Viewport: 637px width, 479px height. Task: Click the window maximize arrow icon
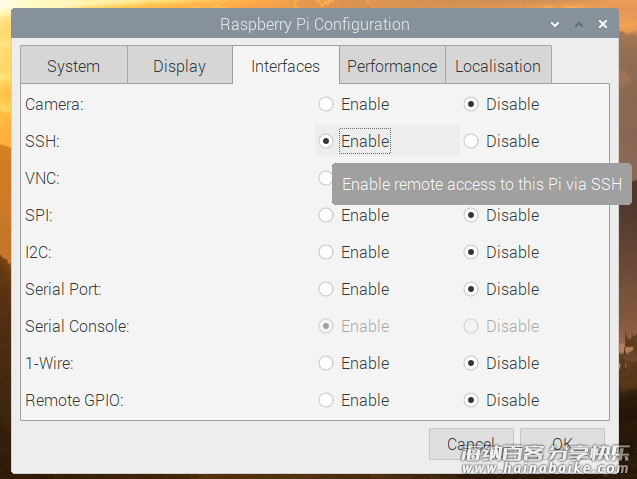579,24
